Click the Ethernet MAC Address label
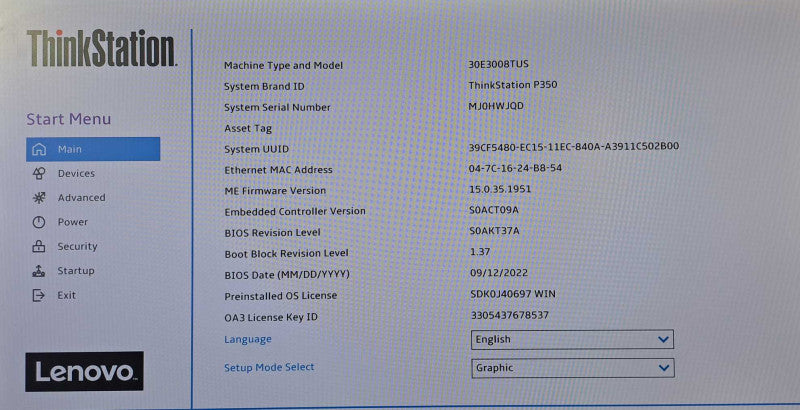The width and height of the screenshot is (800, 410). pyautogui.click(x=278, y=170)
